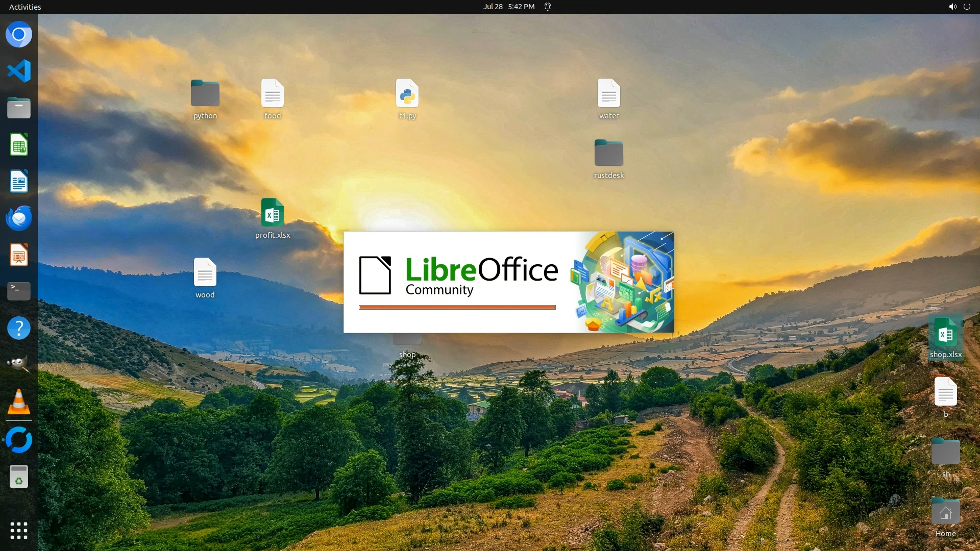This screenshot has width=980, height=551.
Task: Launch LibreOffice Impress from the dock
Action: pyautogui.click(x=19, y=255)
